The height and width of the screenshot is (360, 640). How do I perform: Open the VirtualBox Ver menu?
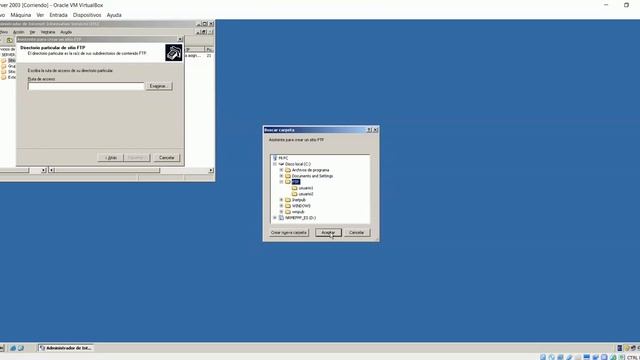(40, 15)
